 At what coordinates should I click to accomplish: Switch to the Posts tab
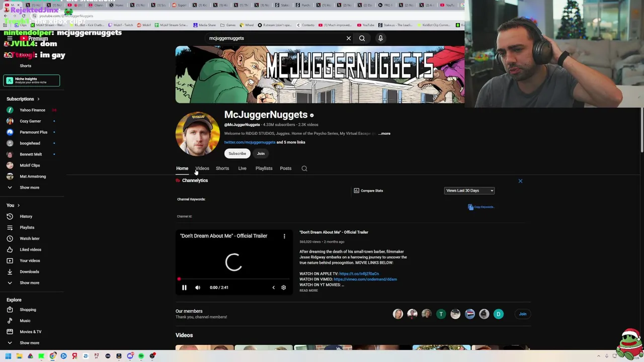tap(285, 168)
